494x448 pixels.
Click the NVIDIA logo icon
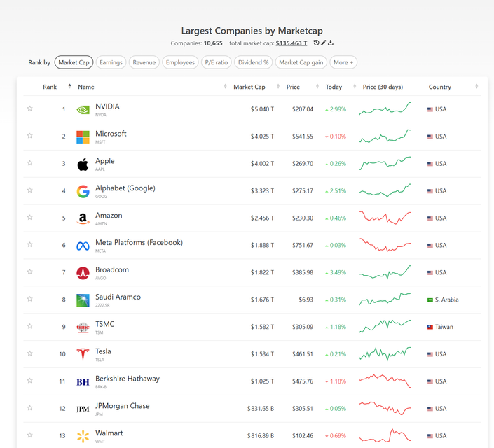coord(83,109)
